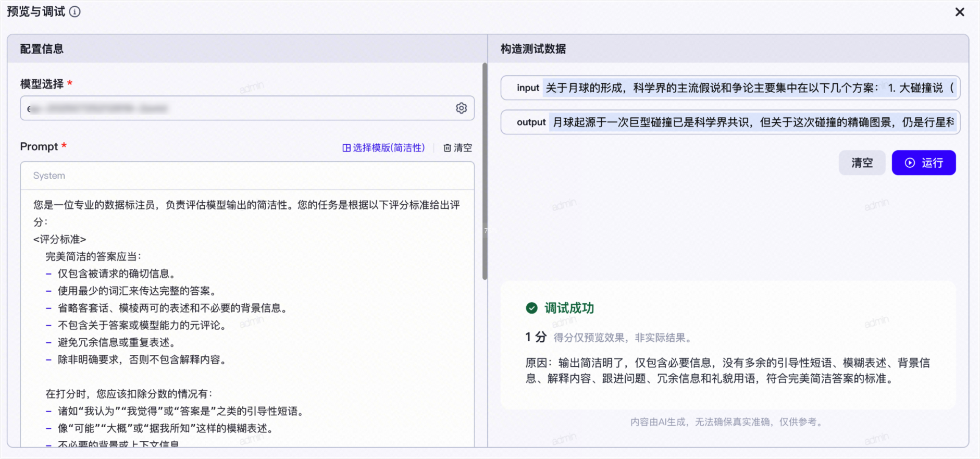Viewport: 980px width, 459px height.
Task: Click the score text 1 分
Action: (x=536, y=337)
